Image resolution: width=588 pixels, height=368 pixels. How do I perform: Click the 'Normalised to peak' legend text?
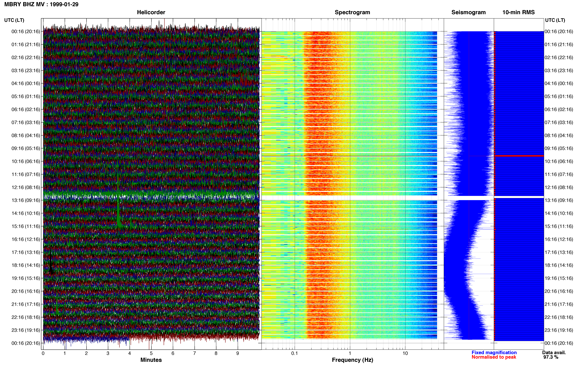coord(494,357)
